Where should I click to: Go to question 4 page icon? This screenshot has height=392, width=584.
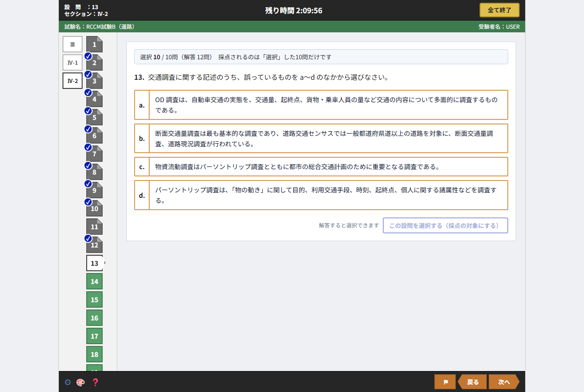(x=94, y=99)
